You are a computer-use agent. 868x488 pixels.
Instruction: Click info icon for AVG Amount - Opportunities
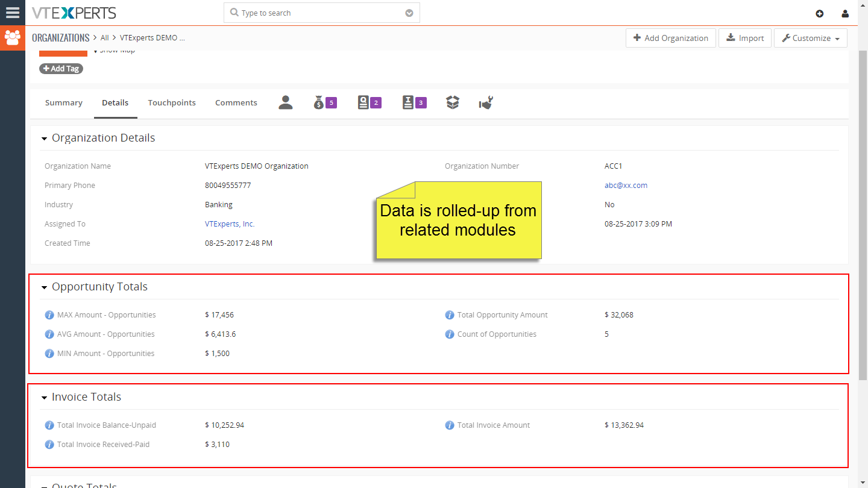tap(49, 334)
